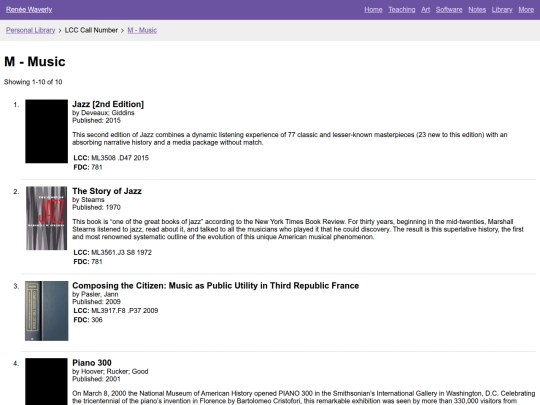Click the M - Music page heading
The width and height of the screenshot is (540, 405).
pyautogui.click(x=35, y=62)
